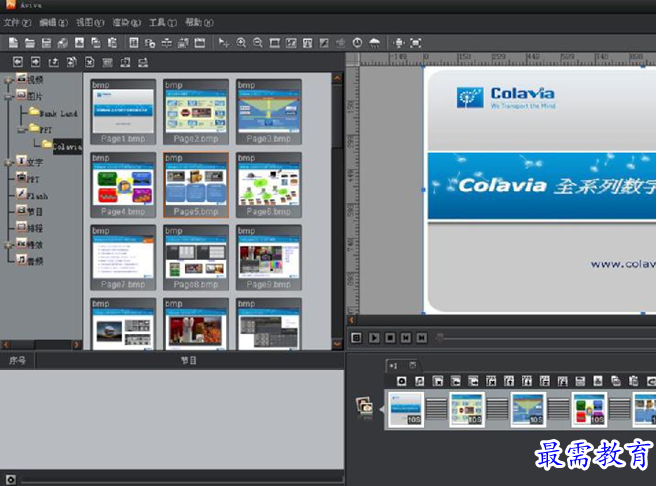This screenshot has height=486, width=659.
Task: Click the Stop button in preview controls
Action: (x=390, y=338)
